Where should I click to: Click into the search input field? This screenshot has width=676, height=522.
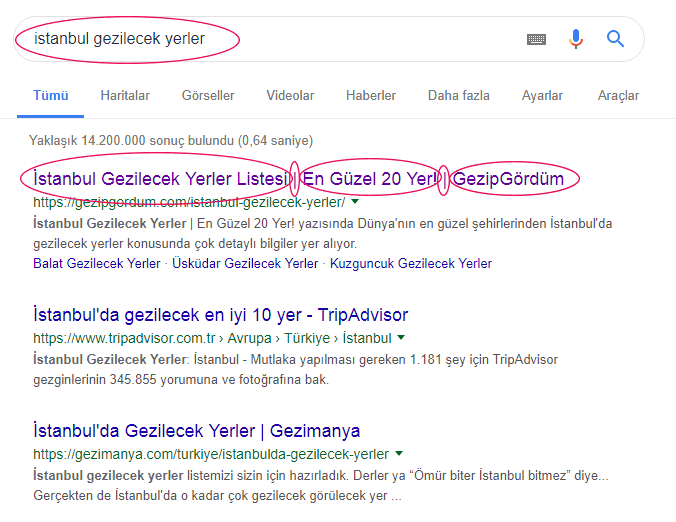(x=267, y=39)
